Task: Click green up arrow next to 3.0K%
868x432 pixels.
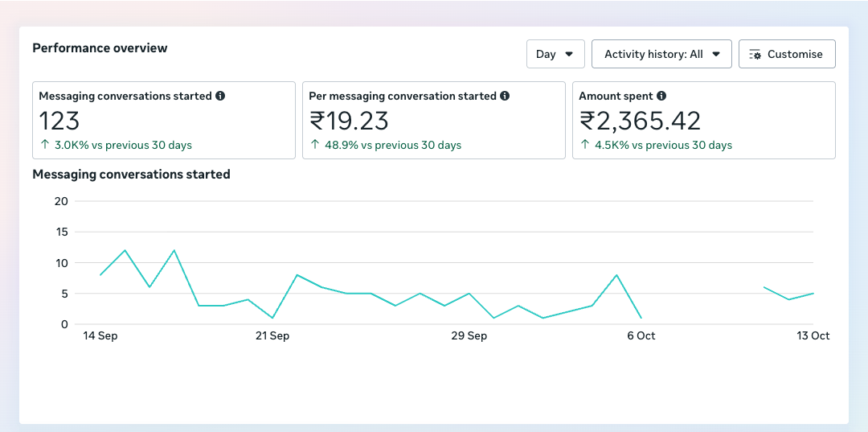Action: pyautogui.click(x=44, y=146)
